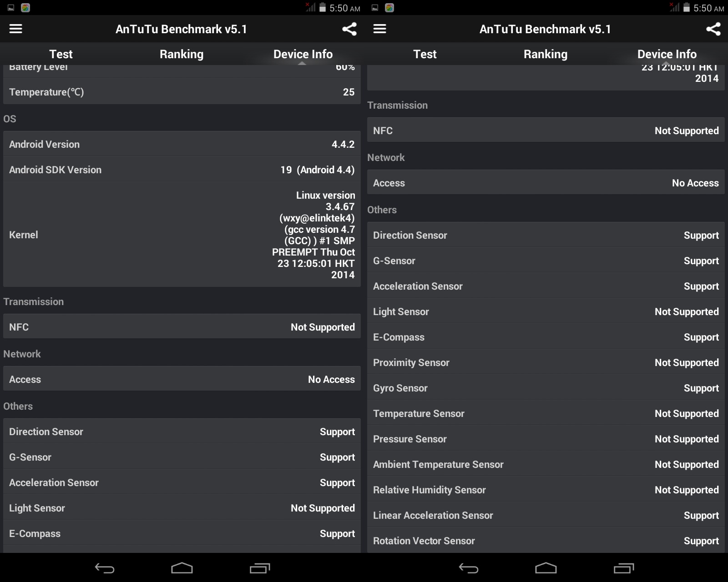Tap Light Sensor row in left screen
728x582 pixels.
(182, 508)
